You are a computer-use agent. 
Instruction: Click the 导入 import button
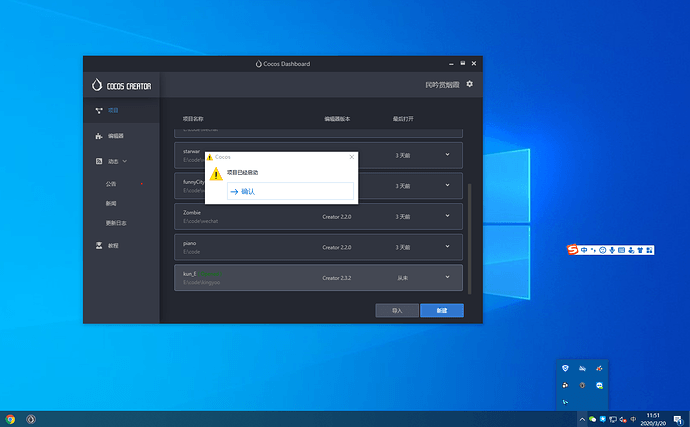point(397,310)
